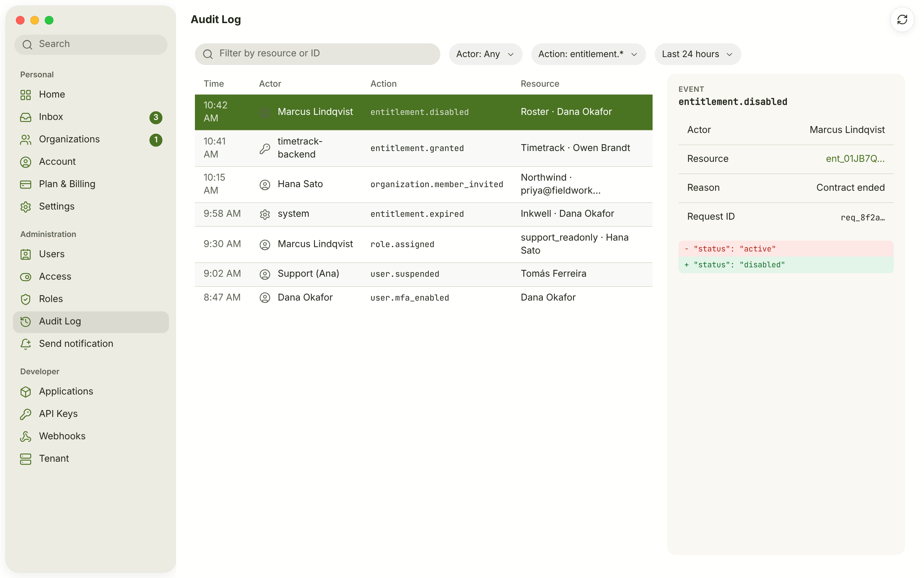This screenshot has height=578, width=924.
Task: Click the req_8f2a… Request ID value
Action: (x=863, y=217)
